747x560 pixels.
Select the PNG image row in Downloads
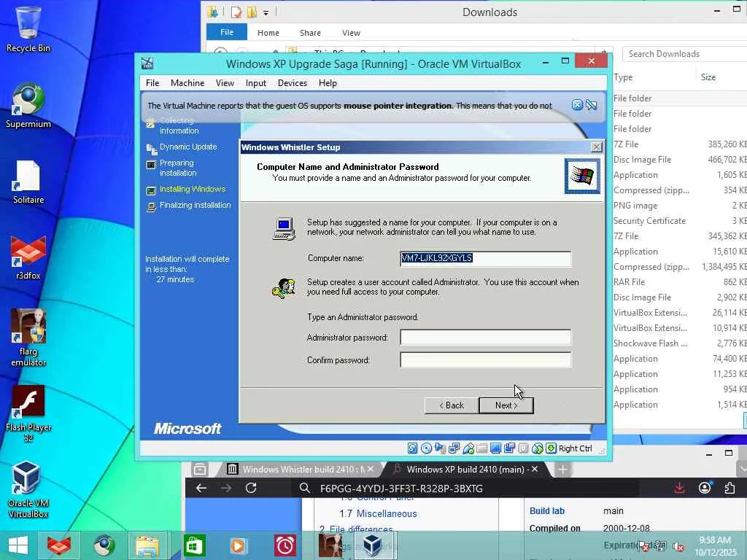tap(680, 205)
